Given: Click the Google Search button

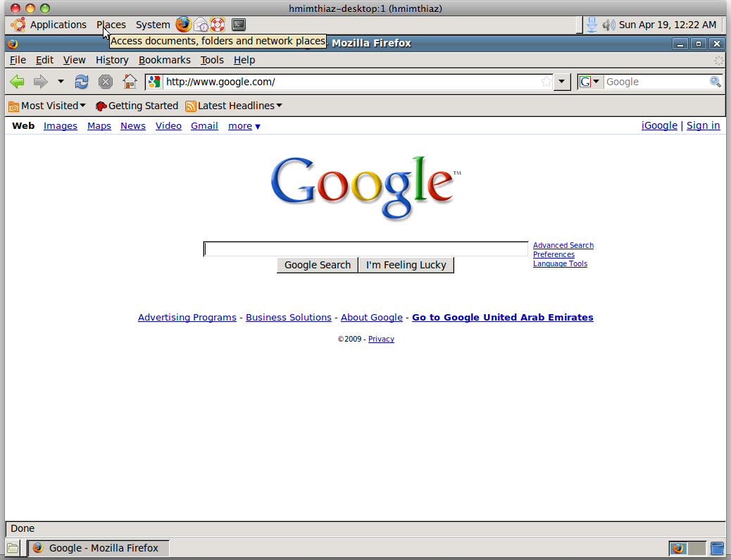Looking at the screenshot, I should [x=318, y=265].
